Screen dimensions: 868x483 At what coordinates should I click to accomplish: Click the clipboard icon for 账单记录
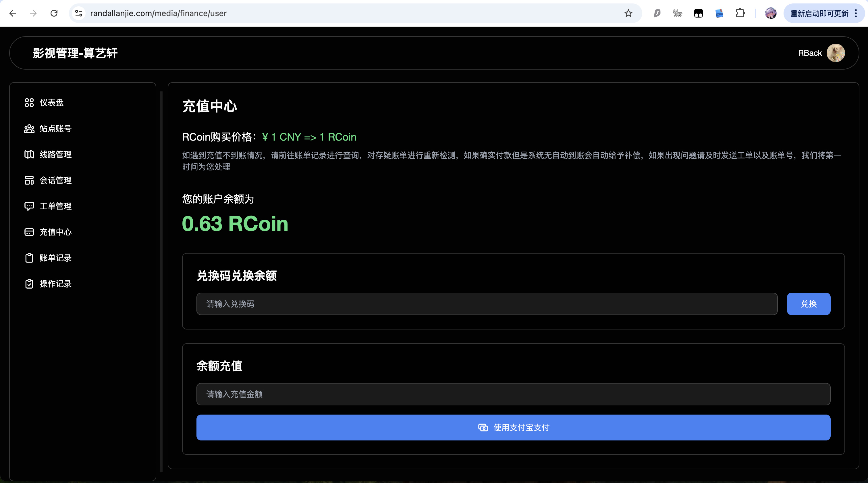[x=29, y=258]
